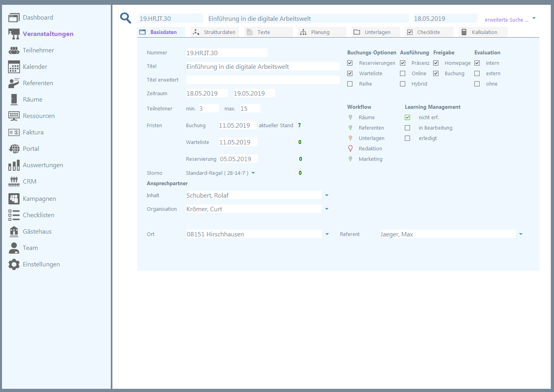Click the red Redaktion workflow lightbulb

(x=350, y=149)
